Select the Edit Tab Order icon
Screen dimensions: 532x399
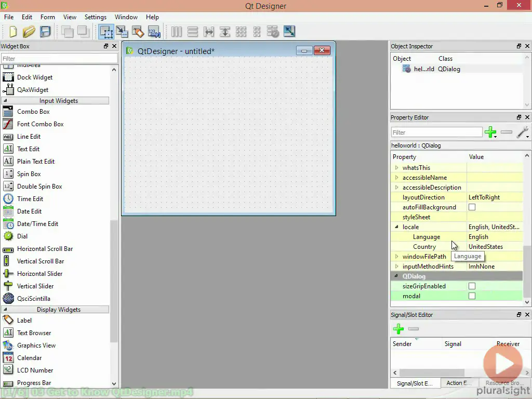tap(154, 32)
